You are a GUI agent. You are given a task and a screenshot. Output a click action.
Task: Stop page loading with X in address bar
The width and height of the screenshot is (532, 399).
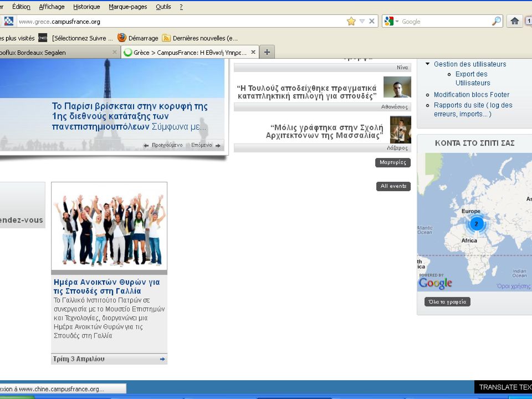pos(372,22)
